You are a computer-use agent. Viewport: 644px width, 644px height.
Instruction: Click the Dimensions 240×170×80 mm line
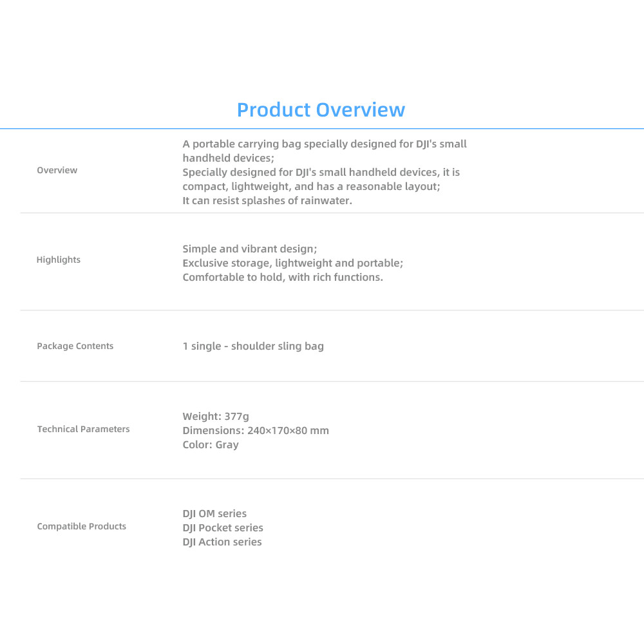click(x=256, y=431)
